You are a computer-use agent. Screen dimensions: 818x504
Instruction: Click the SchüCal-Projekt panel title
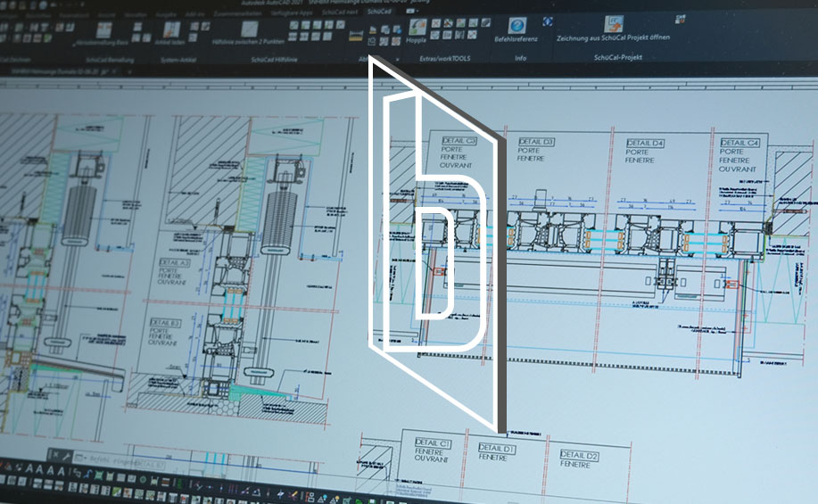click(x=617, y=57)
